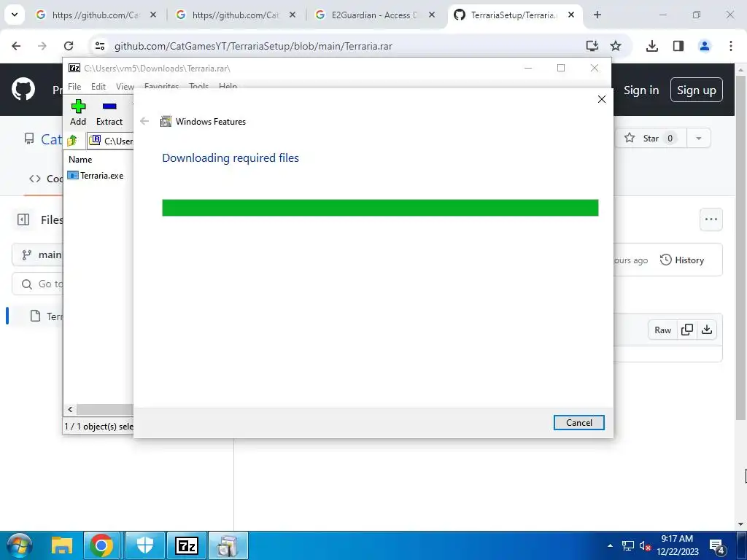Click the Windows Features taskbar icon
The image size is (747, 560).
click(228, 545)
